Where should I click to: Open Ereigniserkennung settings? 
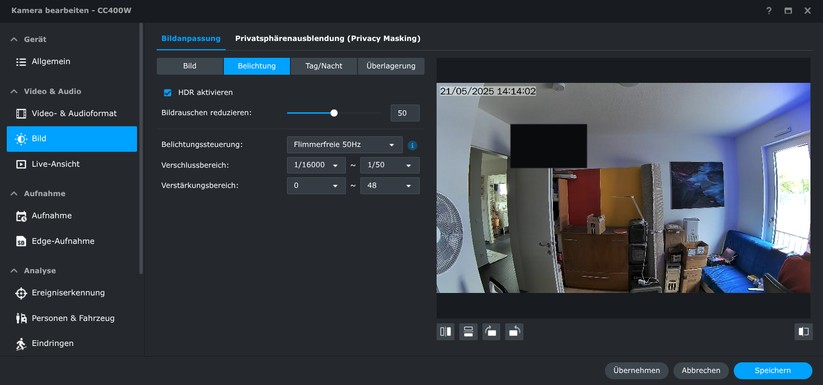72,293
